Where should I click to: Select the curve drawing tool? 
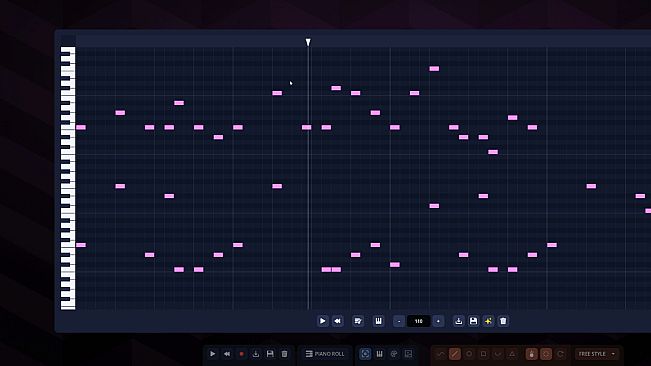[x=441, y=354]
